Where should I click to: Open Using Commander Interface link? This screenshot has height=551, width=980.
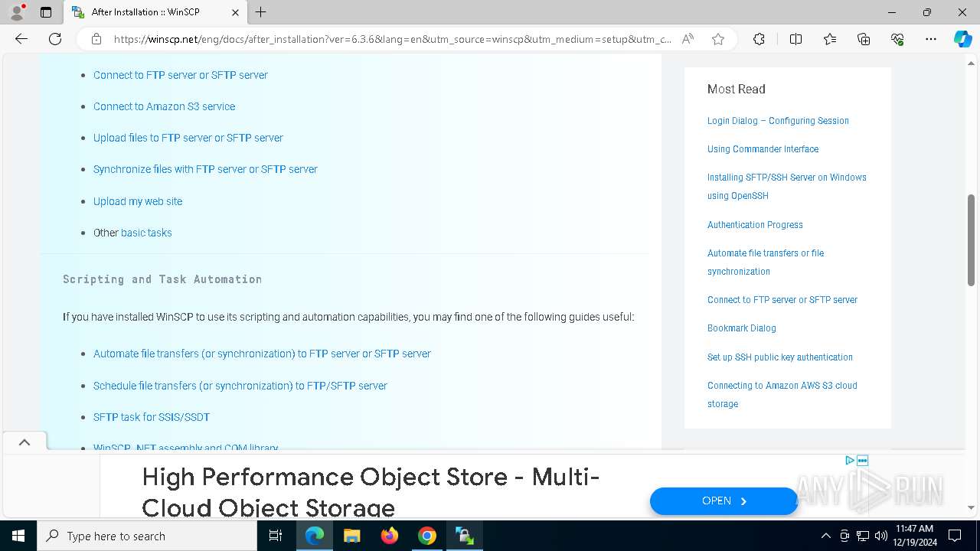(763, 149)
